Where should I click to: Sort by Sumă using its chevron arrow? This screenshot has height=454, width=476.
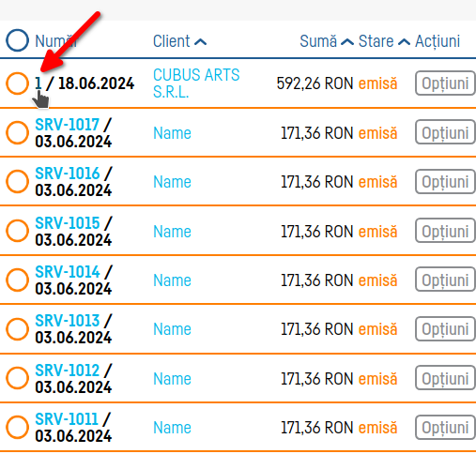(x=347, y=41)
